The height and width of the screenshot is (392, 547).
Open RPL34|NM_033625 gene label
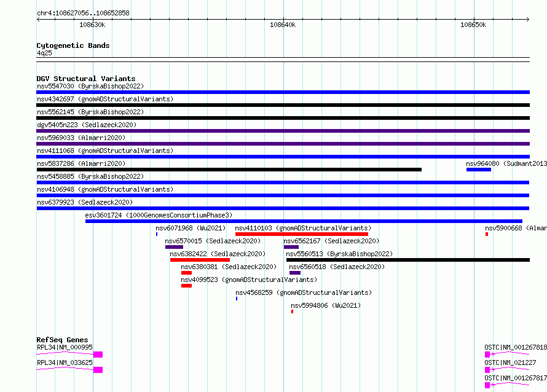[65, 363]
